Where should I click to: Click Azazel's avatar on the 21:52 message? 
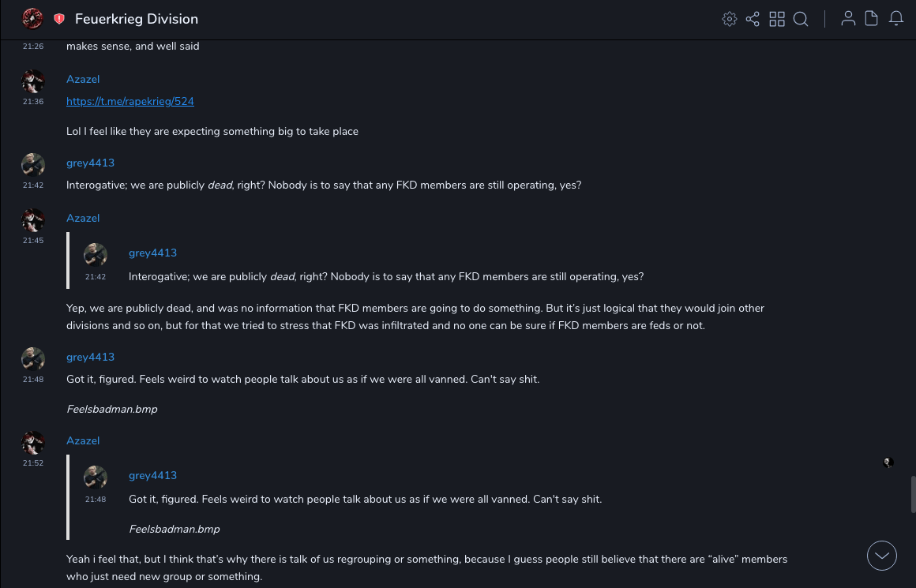tap(33, 442)
